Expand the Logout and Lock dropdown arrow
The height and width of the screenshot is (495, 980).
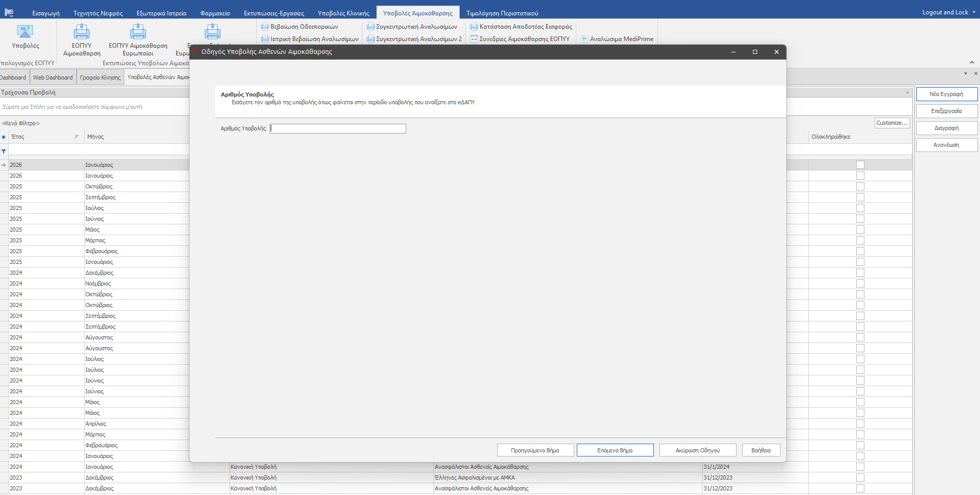pyautogui.click(x=974, y=12)
